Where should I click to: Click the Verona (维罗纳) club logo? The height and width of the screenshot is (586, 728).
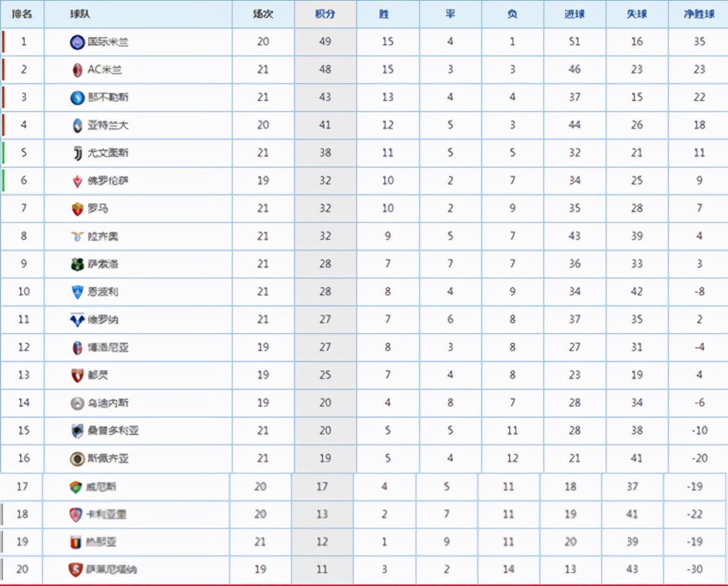(77, 320)
